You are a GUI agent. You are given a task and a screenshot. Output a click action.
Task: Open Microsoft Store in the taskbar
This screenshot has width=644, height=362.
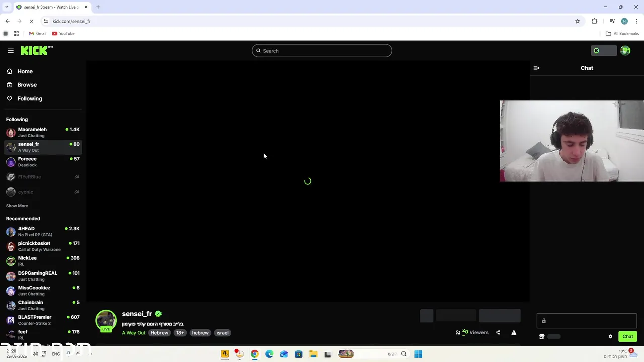298,354
